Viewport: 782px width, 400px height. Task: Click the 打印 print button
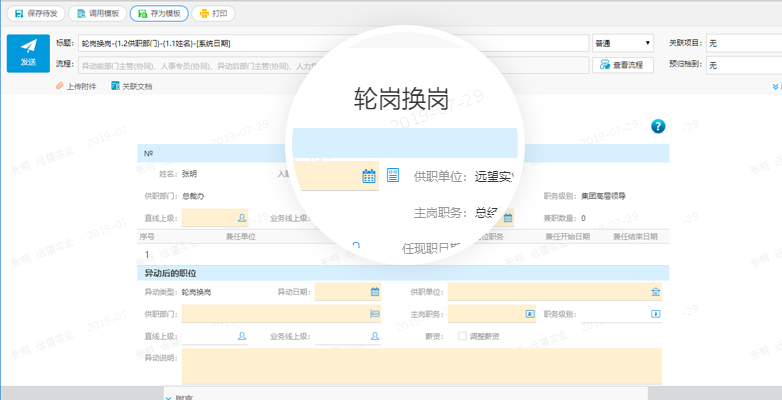point(213,14)
